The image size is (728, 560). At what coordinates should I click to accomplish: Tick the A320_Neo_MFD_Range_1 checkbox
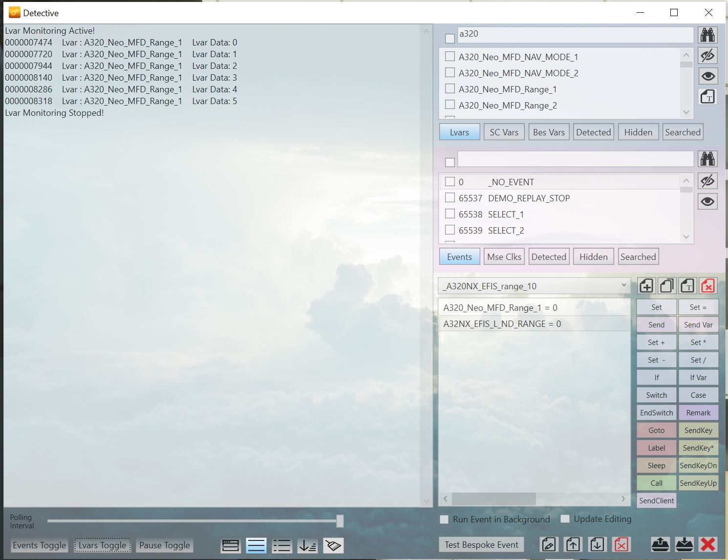click(x=450, y=89)
